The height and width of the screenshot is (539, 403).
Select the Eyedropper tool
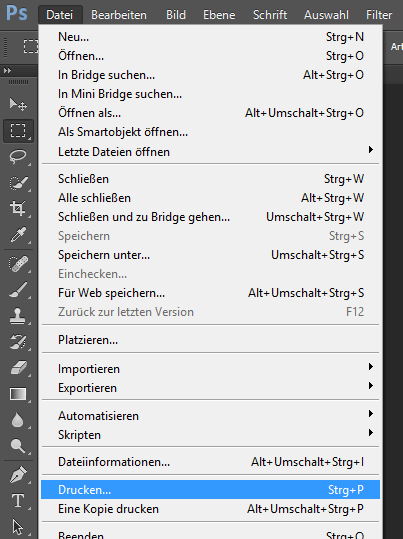click(x=18, y=235)
